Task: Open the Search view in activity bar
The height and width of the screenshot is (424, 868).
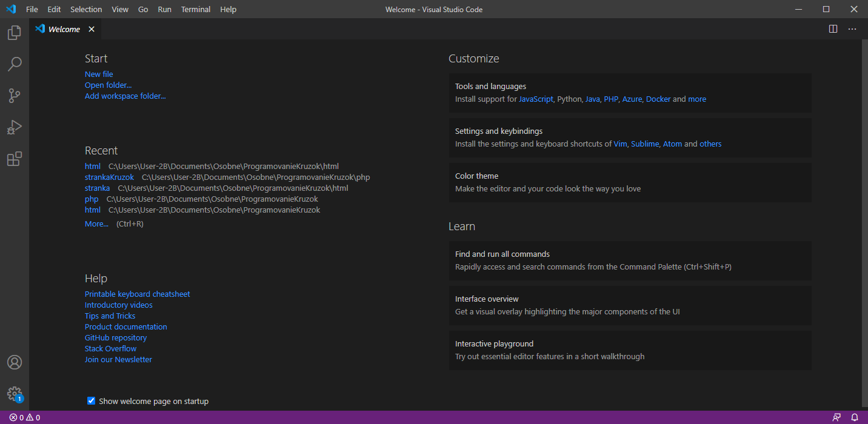Action: click(x=15, y=64)
